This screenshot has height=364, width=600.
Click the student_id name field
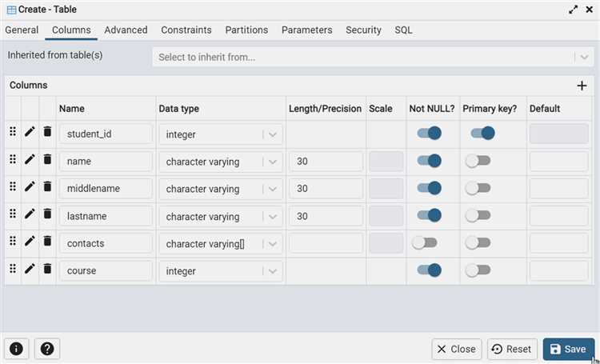click(x=106, y=134)
